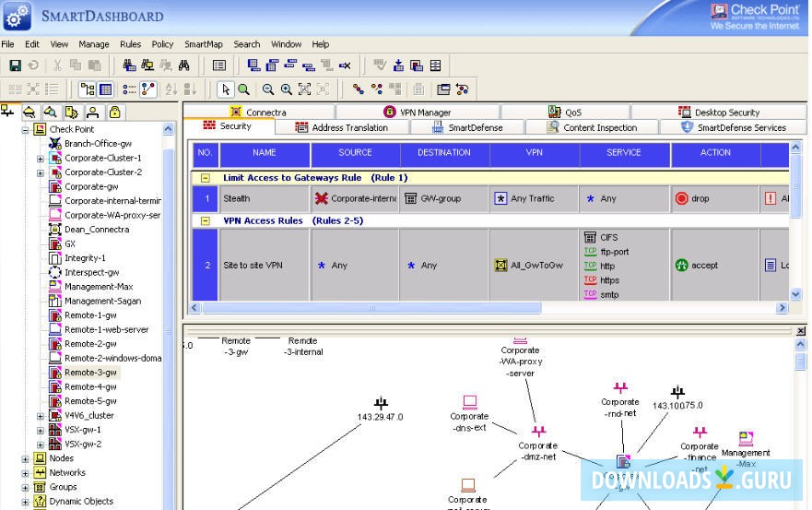The height and width of the screenshot is (510, 812).
Task: Toggle the rule base table view button
Action: (105, 89)
